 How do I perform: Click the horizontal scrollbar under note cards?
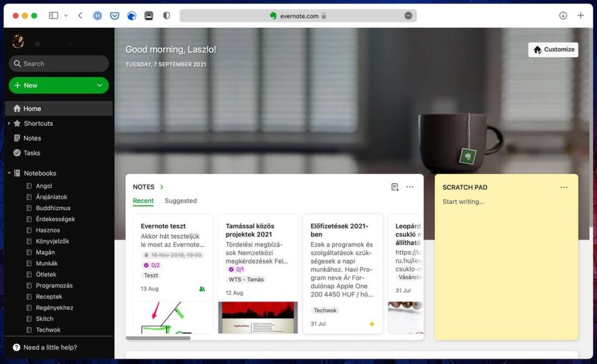pyautogui.click(x=158, y=338)
